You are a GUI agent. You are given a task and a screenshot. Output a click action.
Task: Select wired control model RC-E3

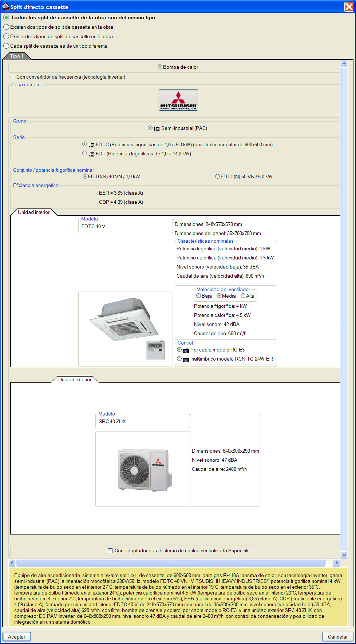(x=179, y=350)
